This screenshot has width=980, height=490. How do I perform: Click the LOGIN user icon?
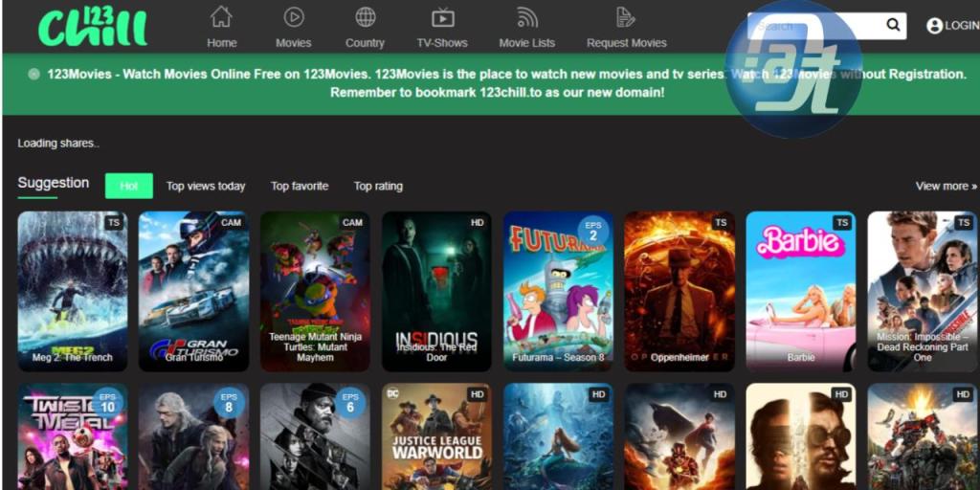[x=934, y=26]
